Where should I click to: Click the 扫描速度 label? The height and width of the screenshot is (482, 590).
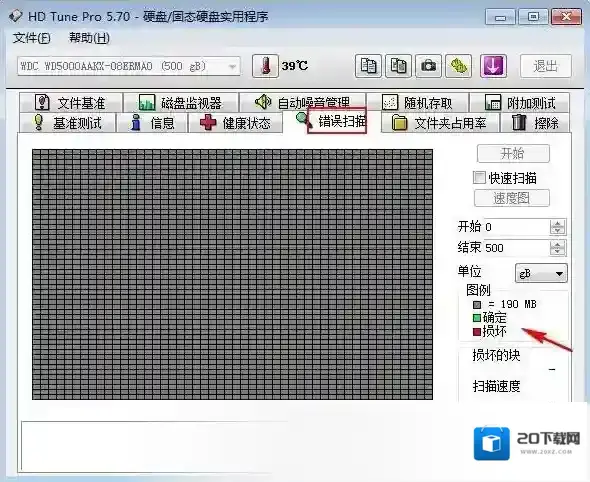(496, 386)
